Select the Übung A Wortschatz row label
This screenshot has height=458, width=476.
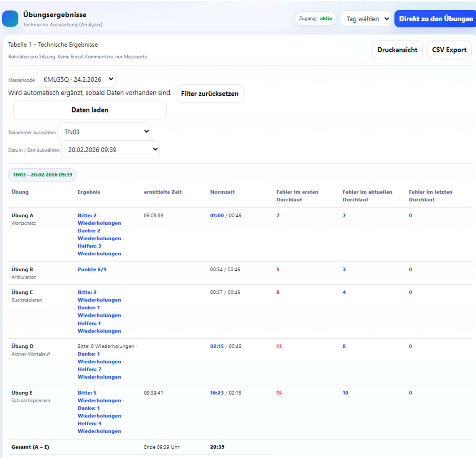(x=22, y=215)
